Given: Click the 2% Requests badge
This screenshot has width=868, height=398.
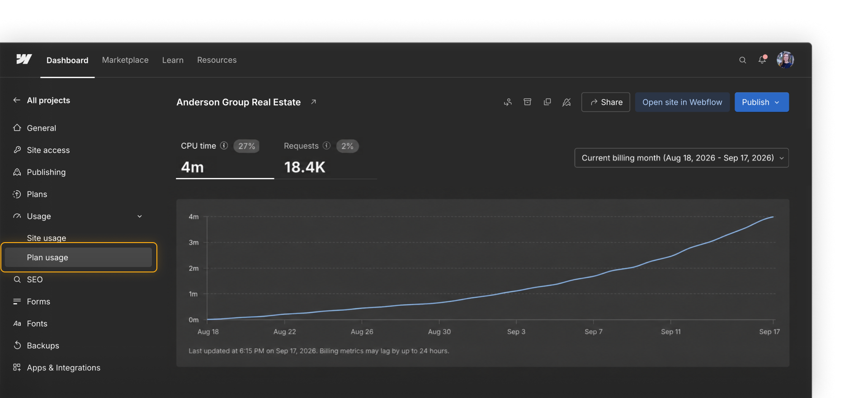Looking at the screenshot, I should point(348,146).
